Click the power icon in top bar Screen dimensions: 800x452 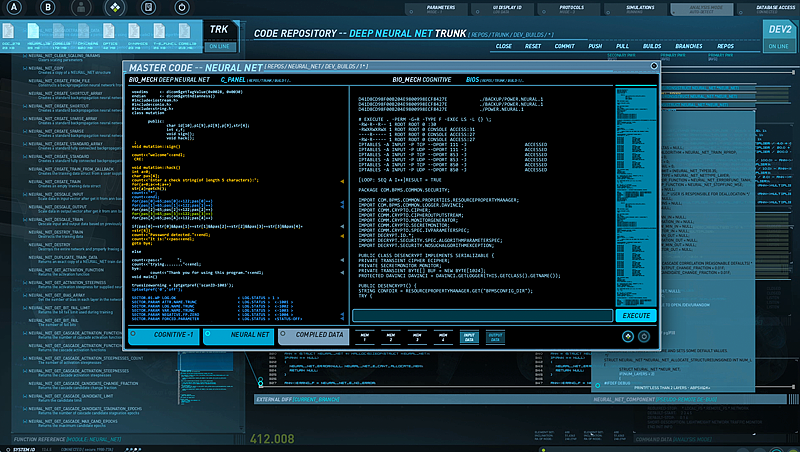point(180,9)
